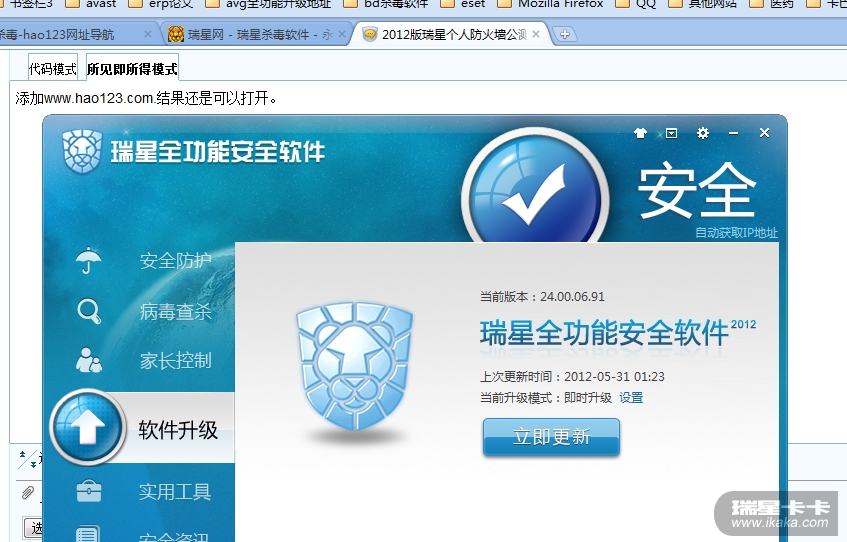The height and width of the screenshot is (542, 847).
Task: Close the hao123 browser tab
Action: 147,34
